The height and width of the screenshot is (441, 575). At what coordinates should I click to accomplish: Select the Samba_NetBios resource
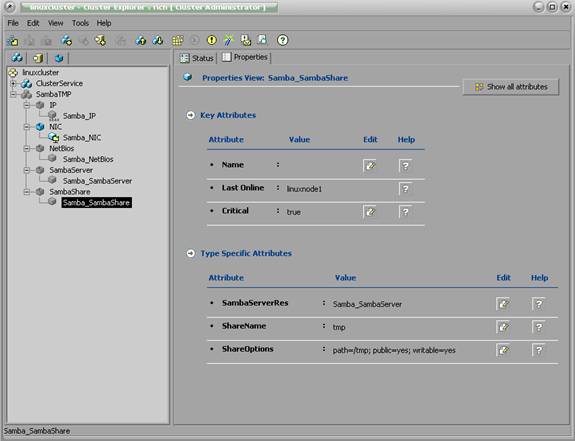tap(88, 159)
